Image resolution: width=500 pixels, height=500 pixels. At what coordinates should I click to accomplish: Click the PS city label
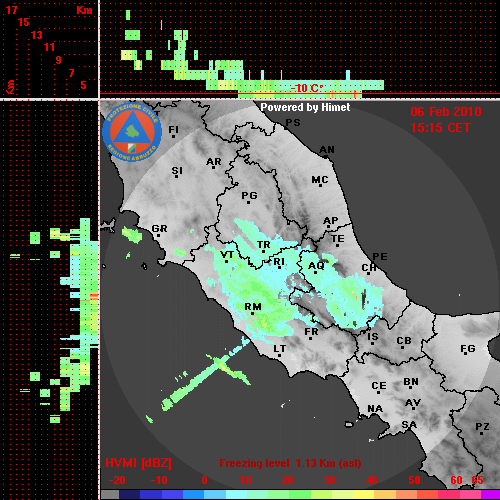click(x=293, y=123)
